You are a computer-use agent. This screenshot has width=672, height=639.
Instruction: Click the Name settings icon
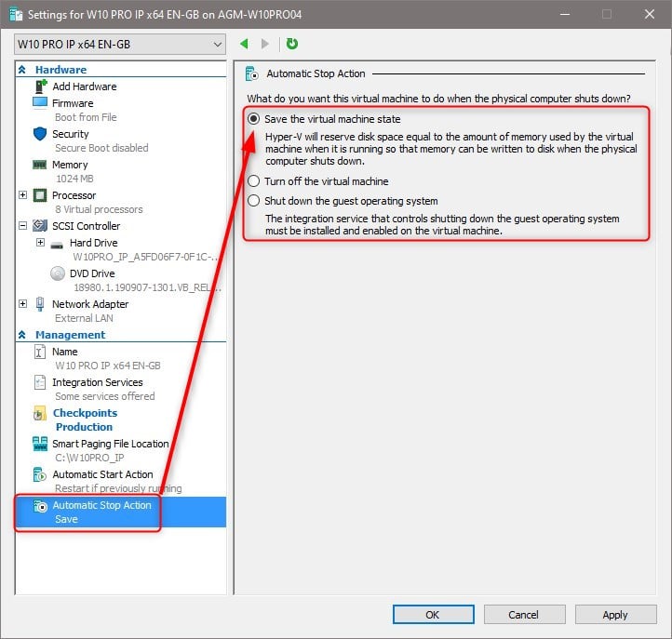(39, 352)
